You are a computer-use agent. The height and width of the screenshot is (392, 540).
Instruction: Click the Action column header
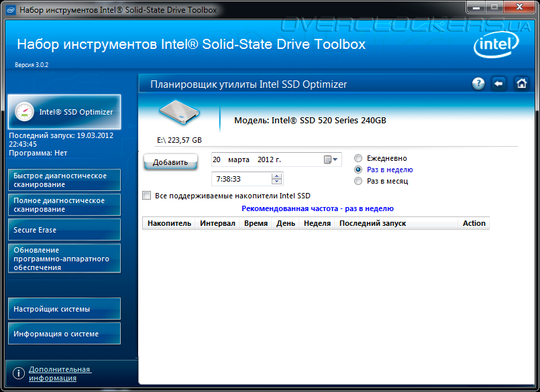point(474,223)
